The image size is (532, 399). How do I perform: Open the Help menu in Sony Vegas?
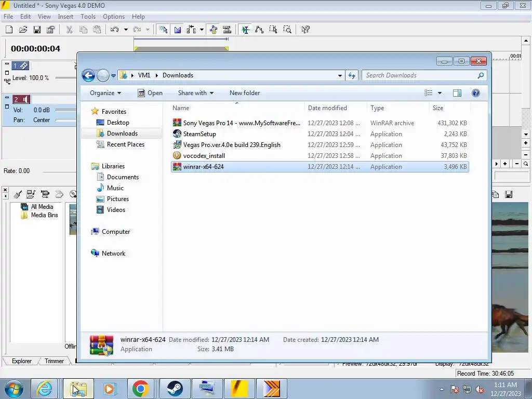[138, 16]
